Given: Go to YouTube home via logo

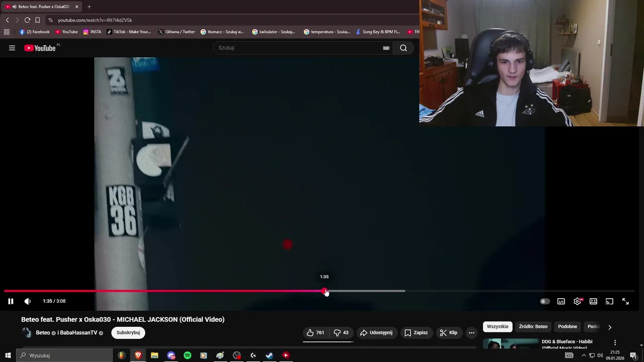Looking at the screenshot, I should pyautogui.click(x=40, y=48).
